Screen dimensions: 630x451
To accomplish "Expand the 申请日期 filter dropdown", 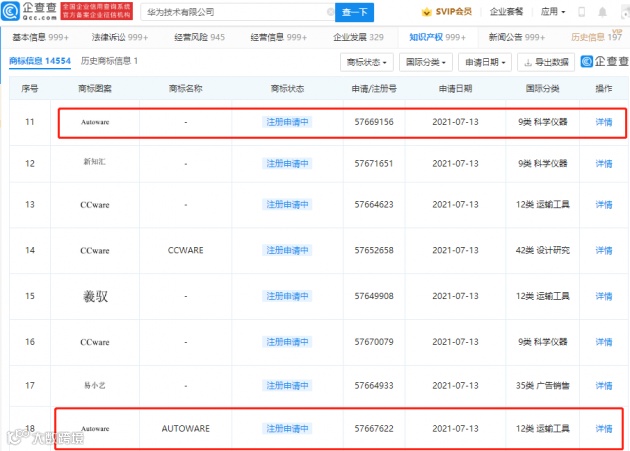I will tap(485, 62).
